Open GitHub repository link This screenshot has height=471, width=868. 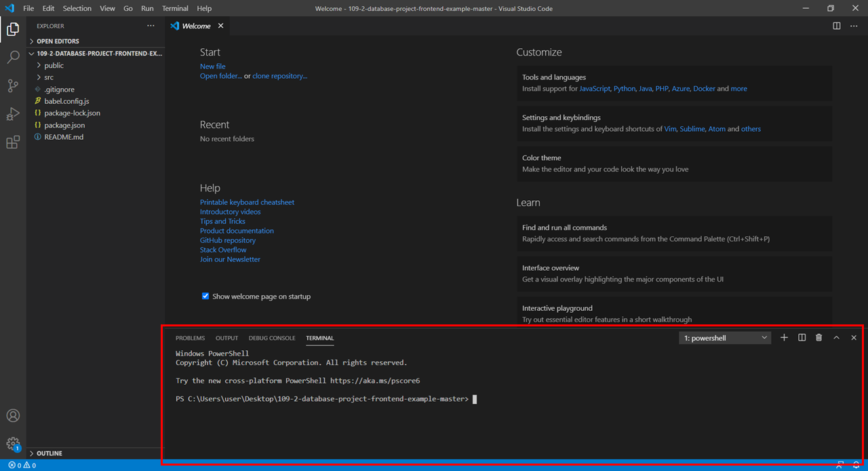pos(228,240)
